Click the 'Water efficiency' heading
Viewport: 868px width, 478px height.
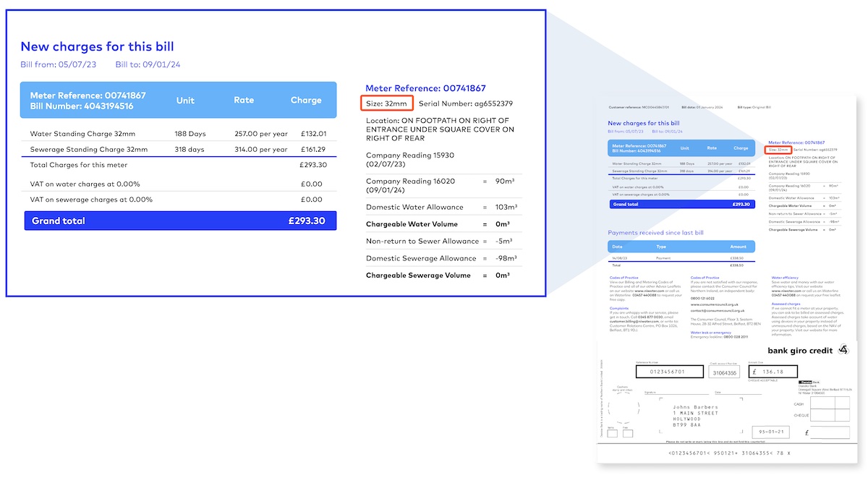click(x=785, y=278)
